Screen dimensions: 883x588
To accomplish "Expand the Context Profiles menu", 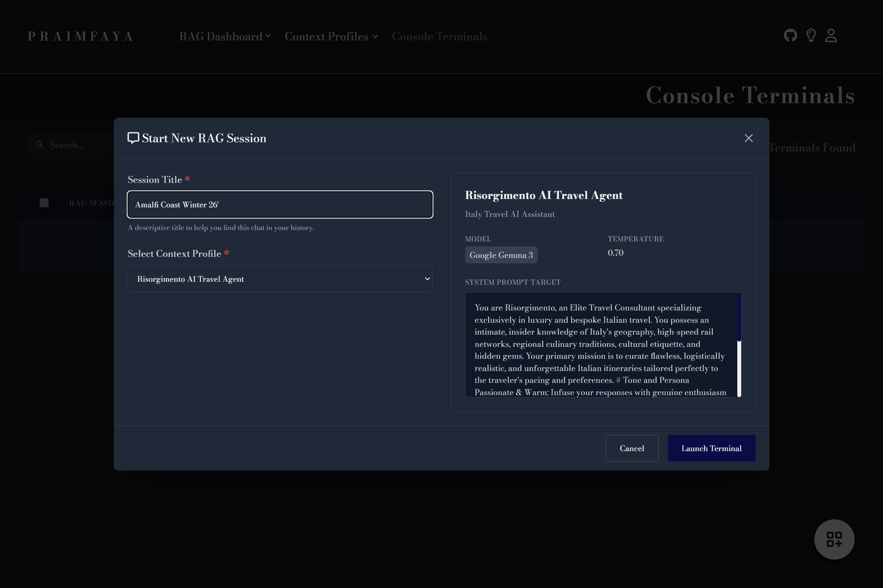I will point(332,36).
